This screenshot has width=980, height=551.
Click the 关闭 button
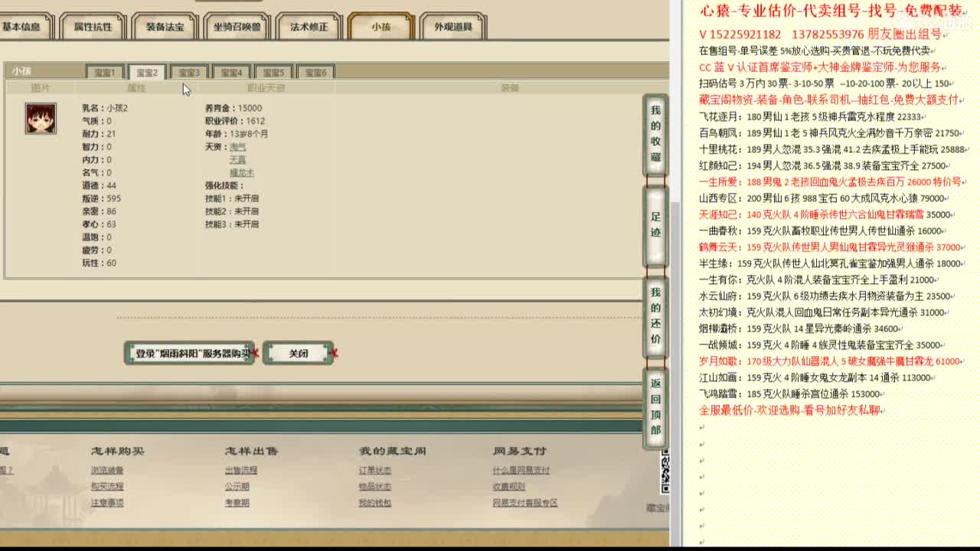pyautogui.click(x=299, y=353)
